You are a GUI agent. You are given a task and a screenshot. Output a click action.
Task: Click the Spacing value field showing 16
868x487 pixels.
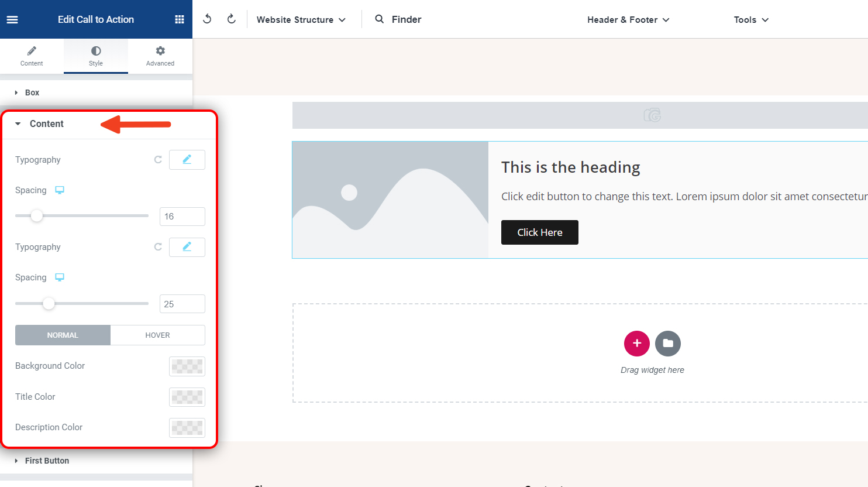[x=182, y=217]
